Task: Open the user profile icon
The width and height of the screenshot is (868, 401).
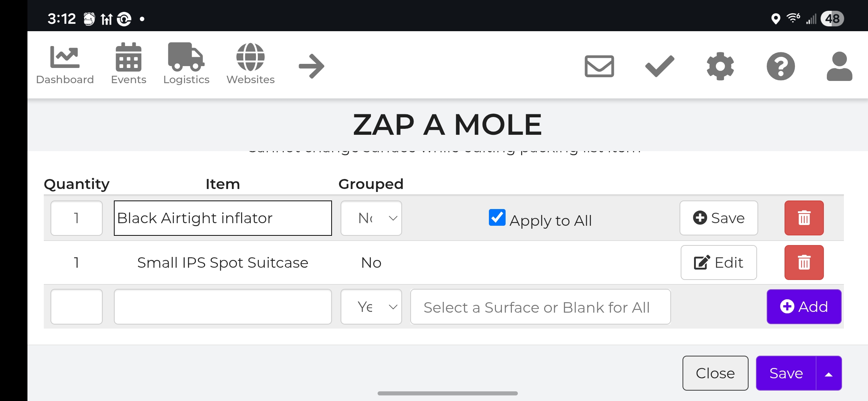Action: pos(839,66)
